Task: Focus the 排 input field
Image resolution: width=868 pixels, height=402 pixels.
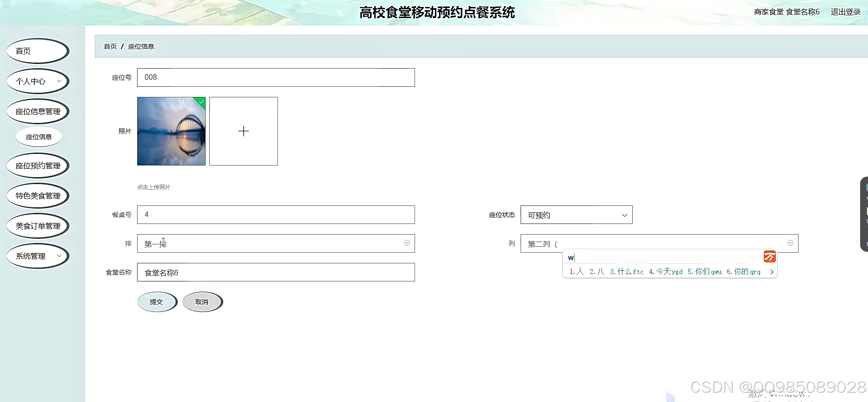Action: 276,243
